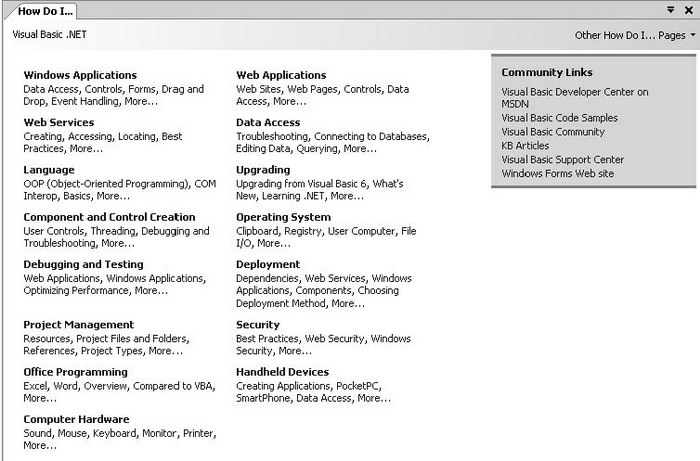Click User Controls topic
The image size is (700, 461).
coord(54,231)
